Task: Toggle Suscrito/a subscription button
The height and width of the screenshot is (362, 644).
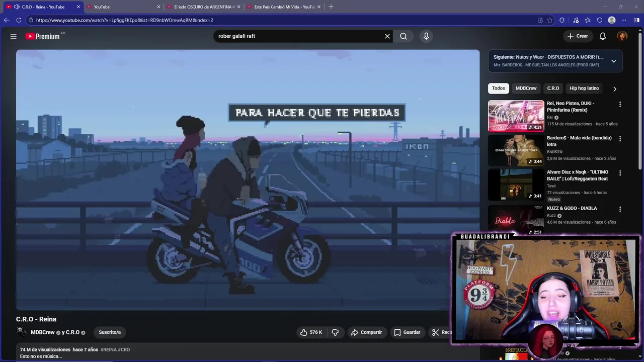Action: point(110,332)
